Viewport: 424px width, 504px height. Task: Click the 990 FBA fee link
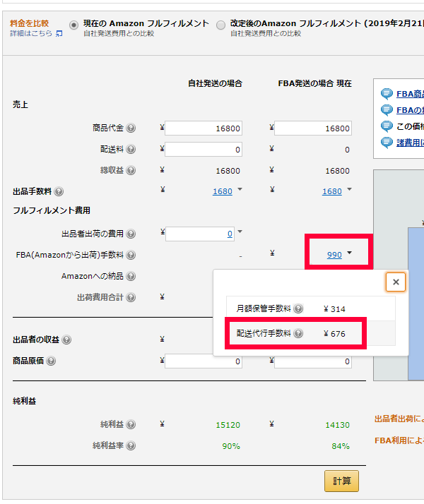[334, 256]
